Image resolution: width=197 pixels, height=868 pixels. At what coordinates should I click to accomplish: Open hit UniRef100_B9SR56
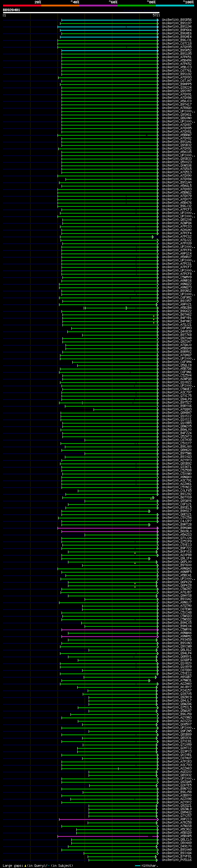176,20
